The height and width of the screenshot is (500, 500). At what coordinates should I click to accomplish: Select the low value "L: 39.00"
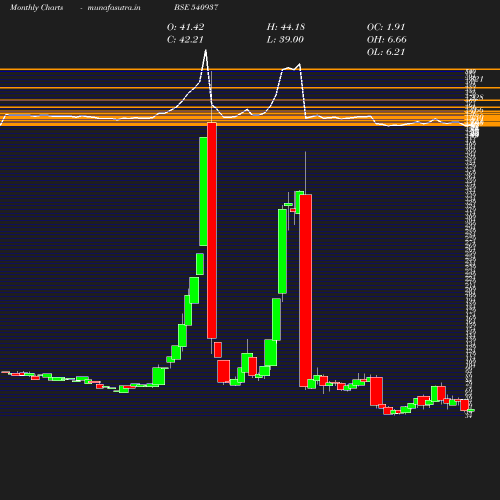coord(285,40)
